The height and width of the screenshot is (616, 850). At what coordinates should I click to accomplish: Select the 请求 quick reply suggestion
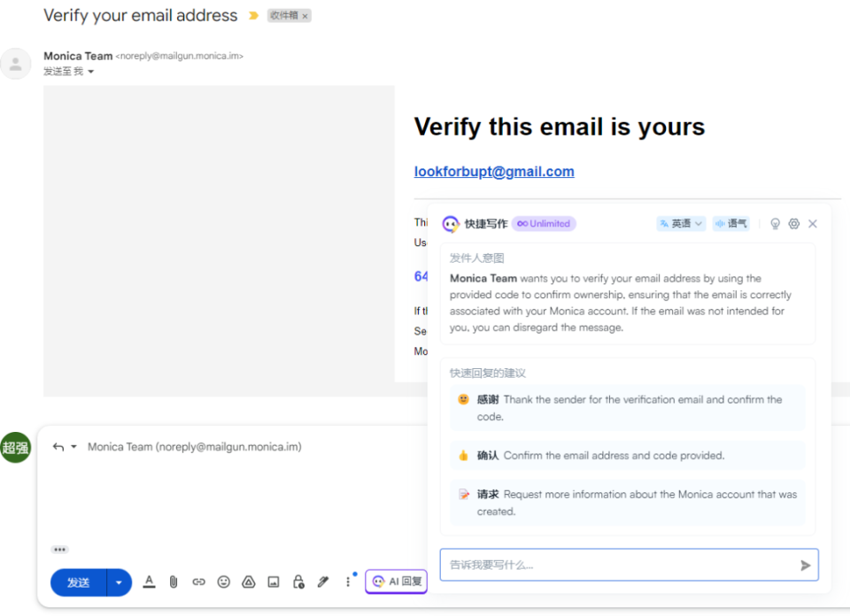coord(627,503)
